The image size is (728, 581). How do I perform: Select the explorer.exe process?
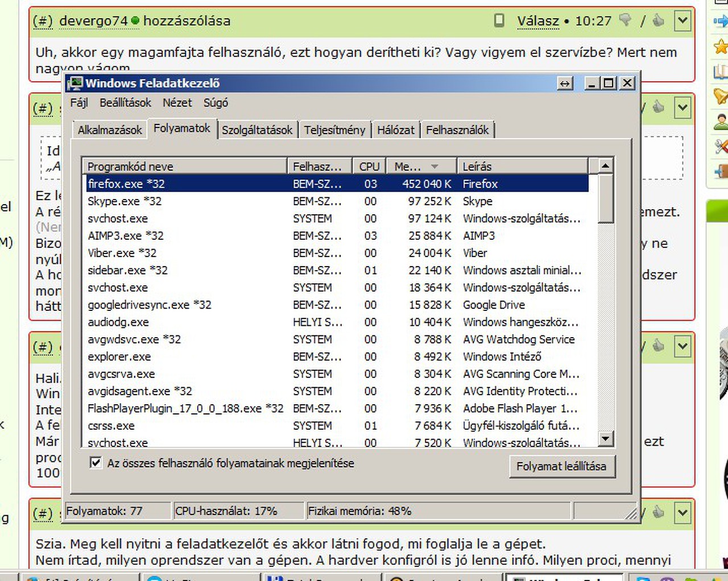pyautogui.click(x=336, y=356)
